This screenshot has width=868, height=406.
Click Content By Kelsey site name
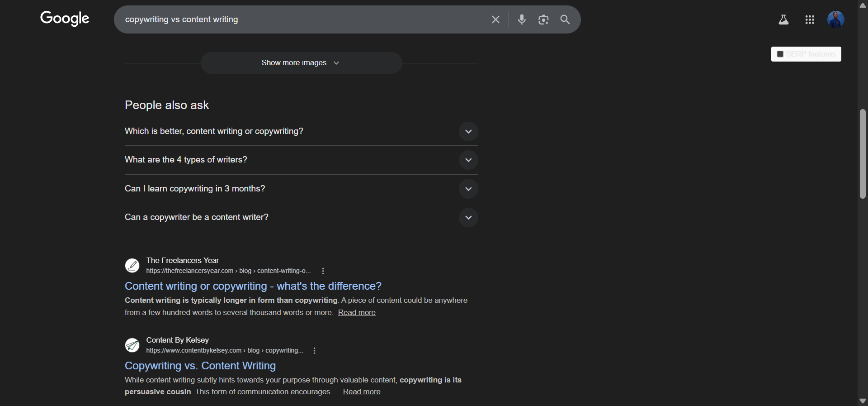click(178, 340)
